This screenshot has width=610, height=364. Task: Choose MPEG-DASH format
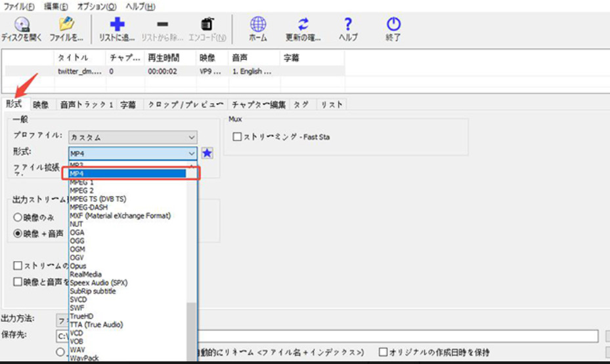[x=127, y=207]
